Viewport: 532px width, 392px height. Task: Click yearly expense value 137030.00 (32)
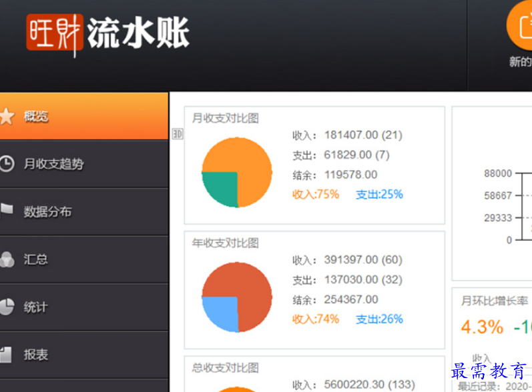pyautogui.click(x=363, y=279)
